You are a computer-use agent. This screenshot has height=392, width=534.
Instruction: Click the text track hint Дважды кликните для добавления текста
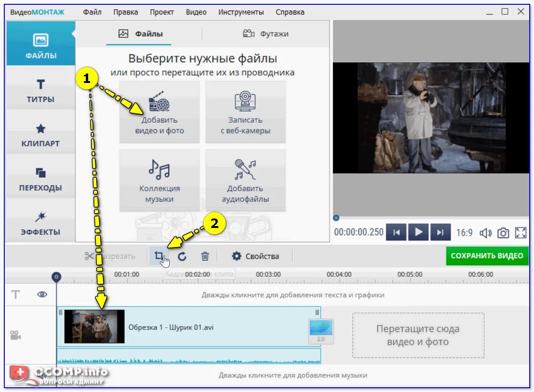(293, 295)
